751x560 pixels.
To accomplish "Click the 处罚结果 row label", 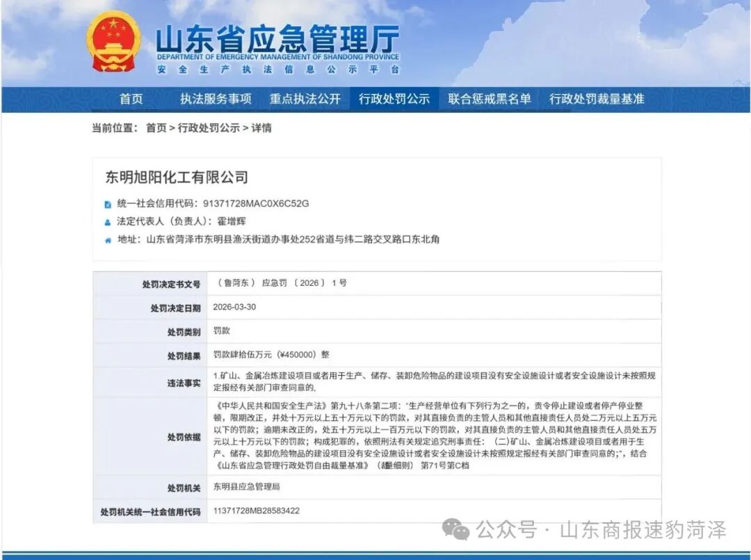I will (x=184, y=356).
